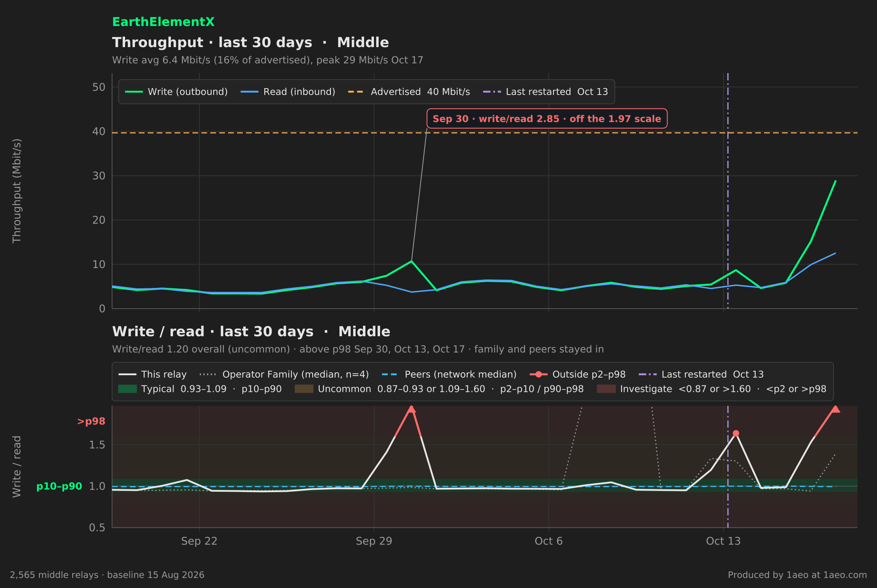This screenshot has height=588, width=877.
Task: Click the 'Sep 22' x-axis label
Action: pos(199,541)
